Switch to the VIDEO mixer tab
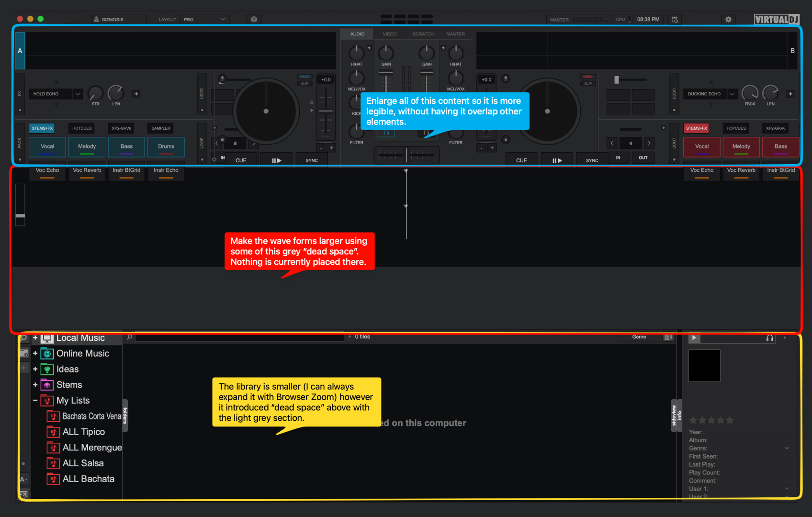Viewport: 812px width, 517px height. [x=389, y=34]
